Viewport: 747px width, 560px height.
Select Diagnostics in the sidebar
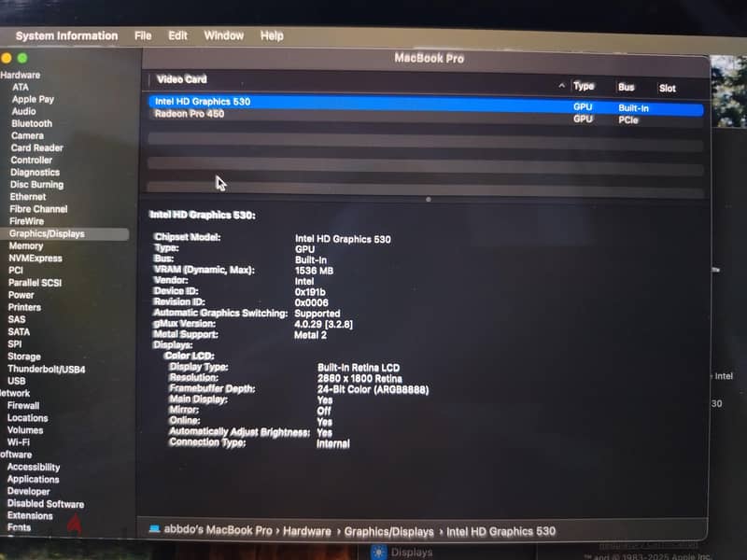click(35, 173)
